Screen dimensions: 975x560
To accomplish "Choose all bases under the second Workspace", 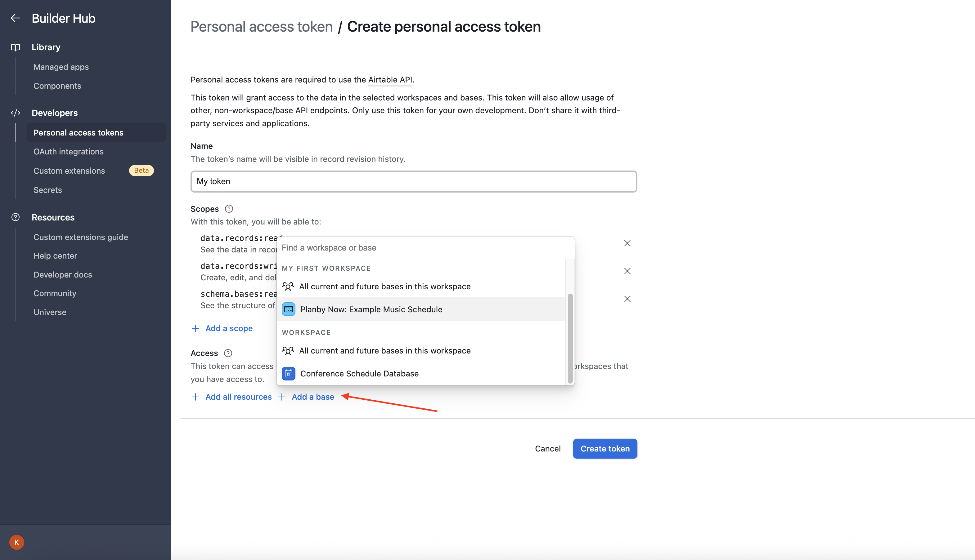I will click(384, 351).
